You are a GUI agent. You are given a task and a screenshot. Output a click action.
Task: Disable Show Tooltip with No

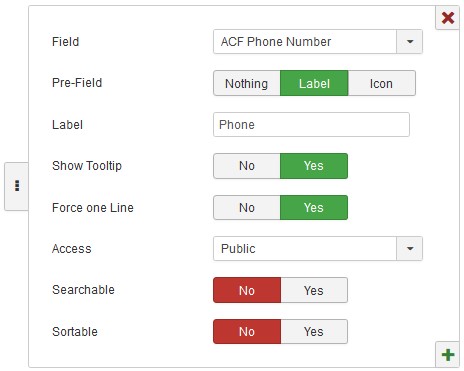click(247, 166)
